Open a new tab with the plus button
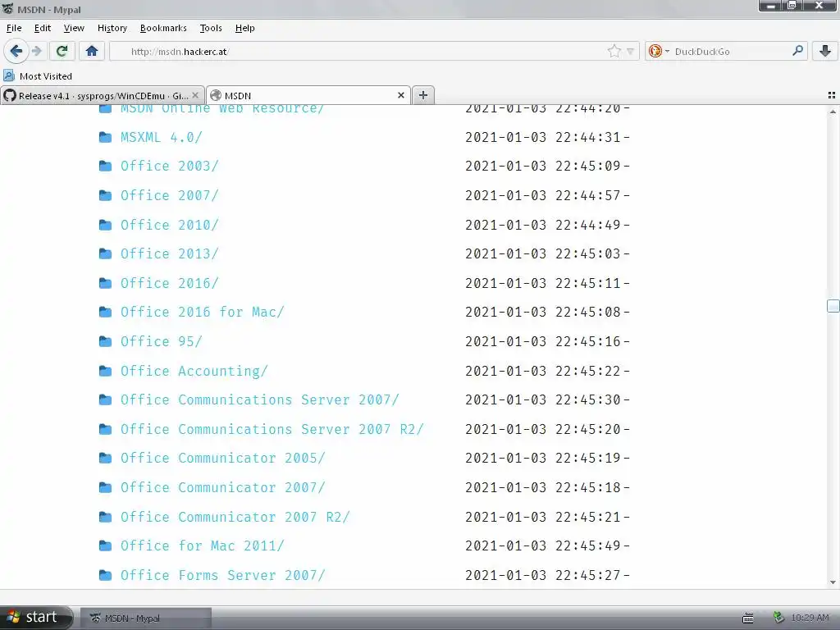Screen dimensions: 840x630 (423, 95)
